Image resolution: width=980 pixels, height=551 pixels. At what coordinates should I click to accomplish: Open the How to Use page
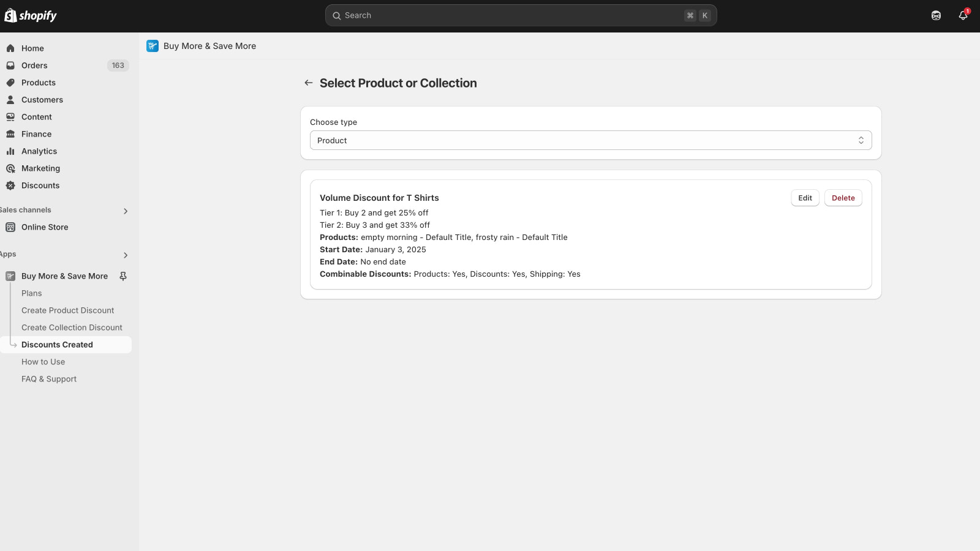click(x=43, y=362)
